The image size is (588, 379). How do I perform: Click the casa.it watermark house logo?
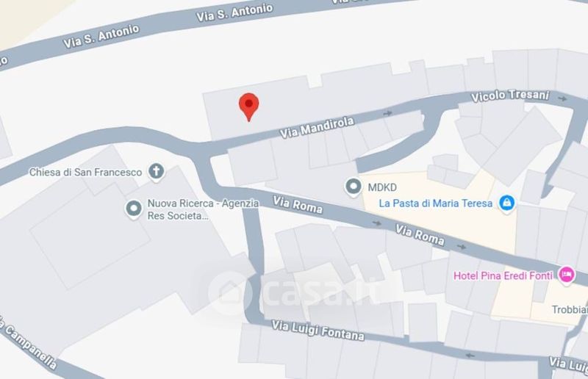(229, 293)
